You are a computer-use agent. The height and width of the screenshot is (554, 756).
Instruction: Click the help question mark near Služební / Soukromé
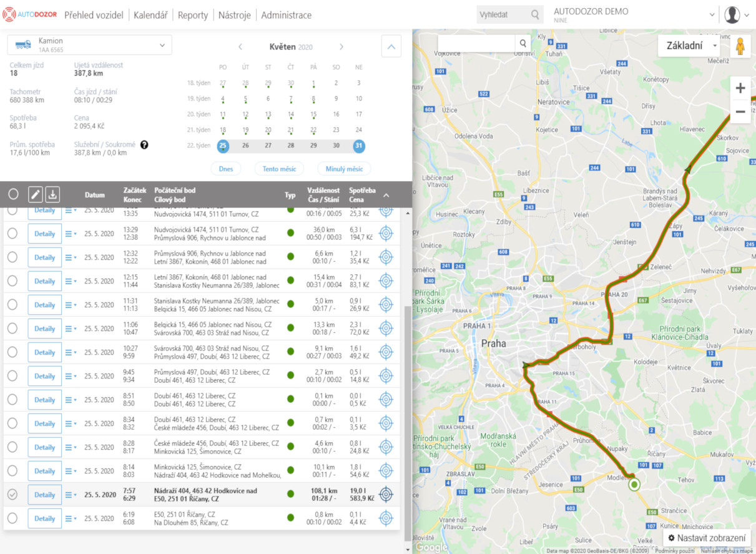pyautogui.click(x=144, y=145)
